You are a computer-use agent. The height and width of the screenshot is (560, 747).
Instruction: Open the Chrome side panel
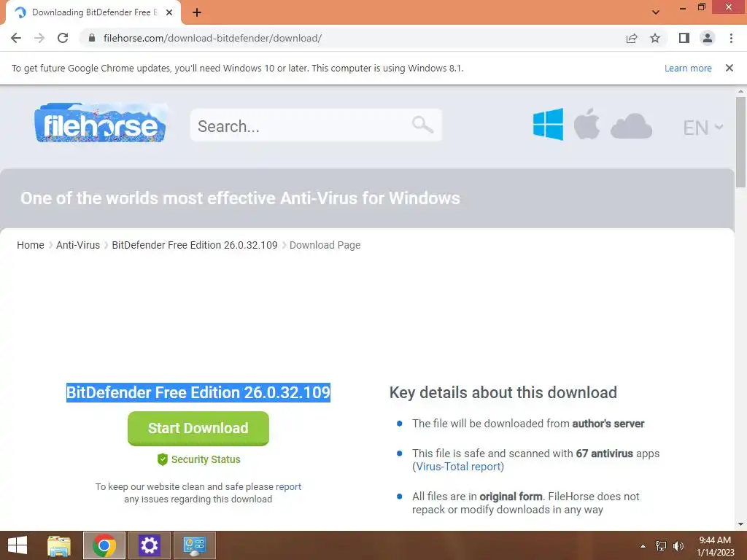coord(684,38)
